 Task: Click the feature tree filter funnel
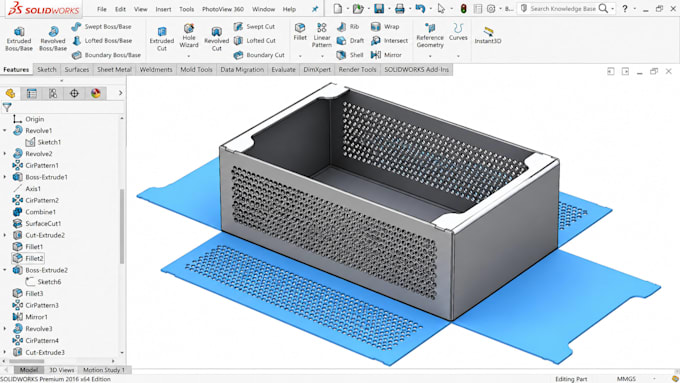point(7,107)
